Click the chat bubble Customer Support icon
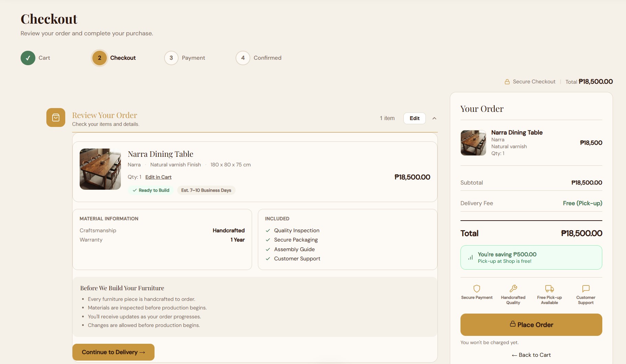Viewport: 626px width, 364px height. pos(586,289)
